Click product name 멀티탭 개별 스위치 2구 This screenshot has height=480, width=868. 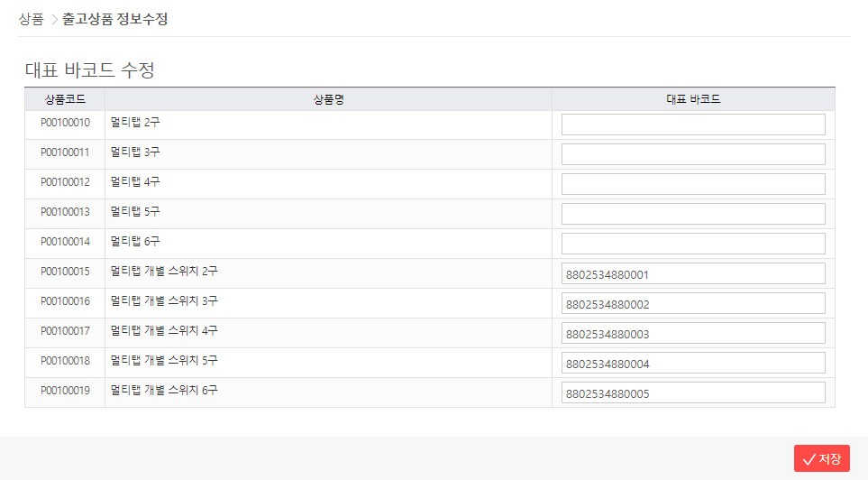tap(164, 272)
